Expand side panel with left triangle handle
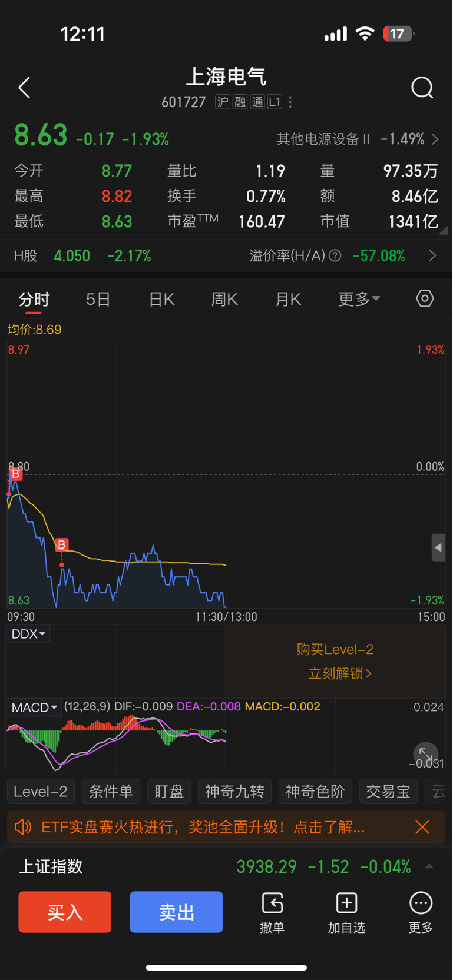Image resolution: width=453 pixels, height=980 pixels. point(438,547)
